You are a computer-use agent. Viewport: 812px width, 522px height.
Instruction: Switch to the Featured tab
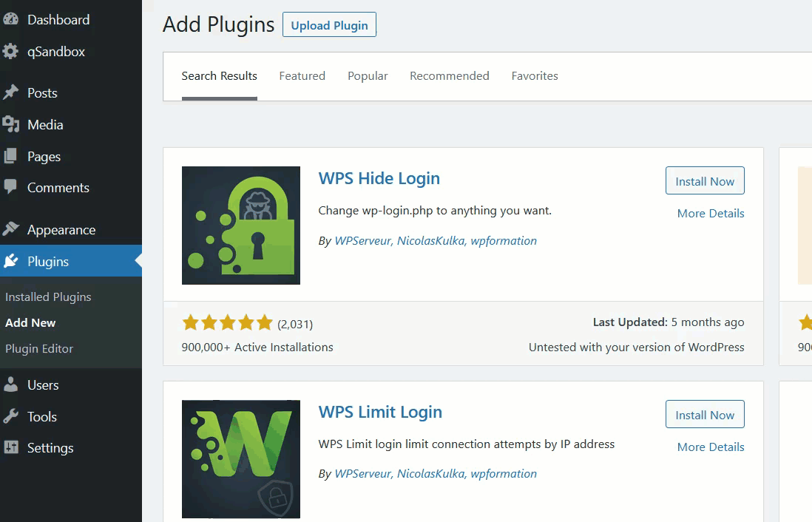302,76
